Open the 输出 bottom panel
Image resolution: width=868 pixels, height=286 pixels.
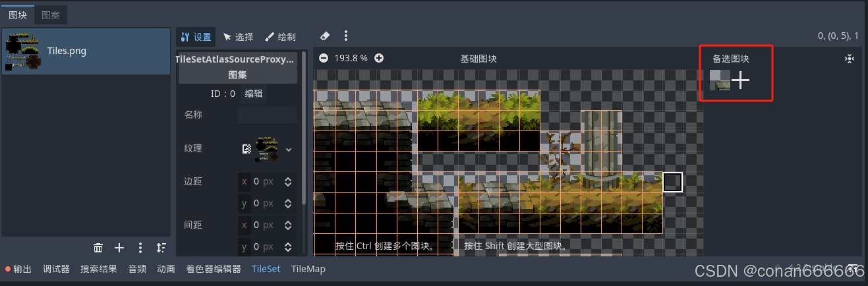click(x=18, y=269)
